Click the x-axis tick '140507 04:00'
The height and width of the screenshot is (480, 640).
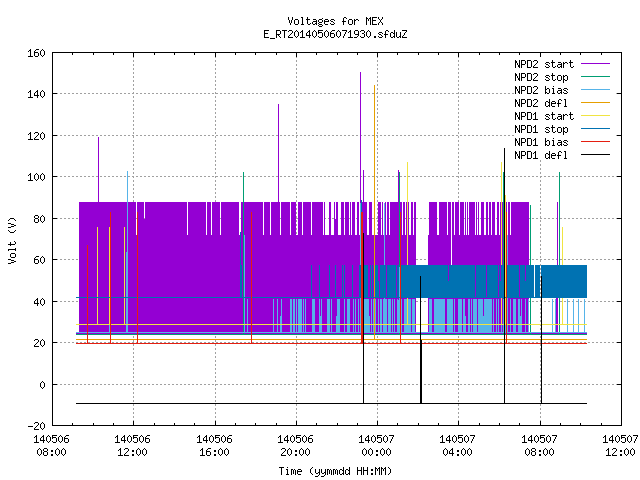click(x=457, y=446)
